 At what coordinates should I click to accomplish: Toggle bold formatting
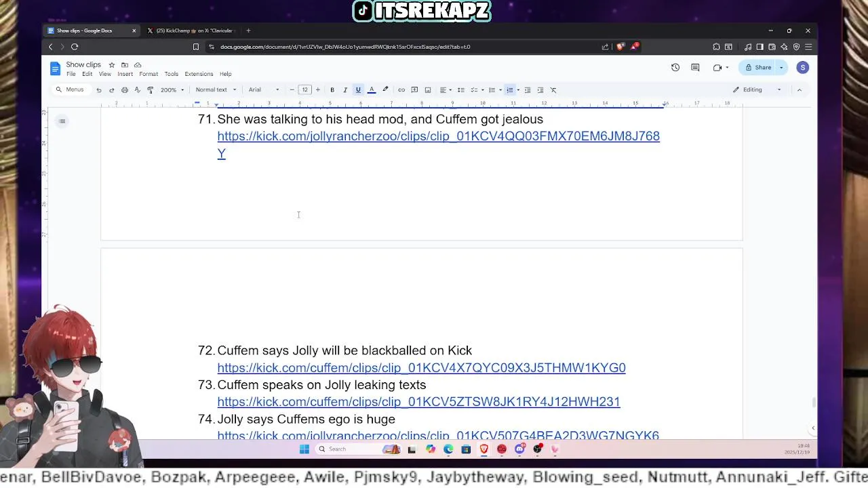(332, 90)
